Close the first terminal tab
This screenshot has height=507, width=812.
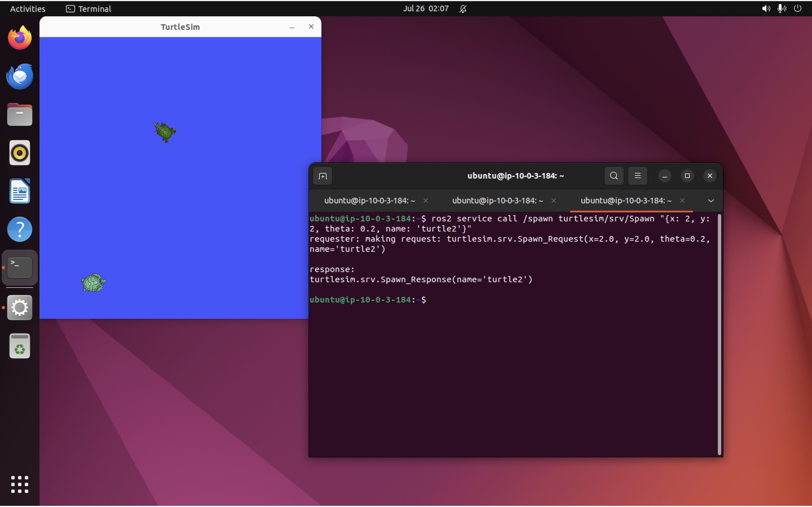pyautogui.click(x=425, y=201)
